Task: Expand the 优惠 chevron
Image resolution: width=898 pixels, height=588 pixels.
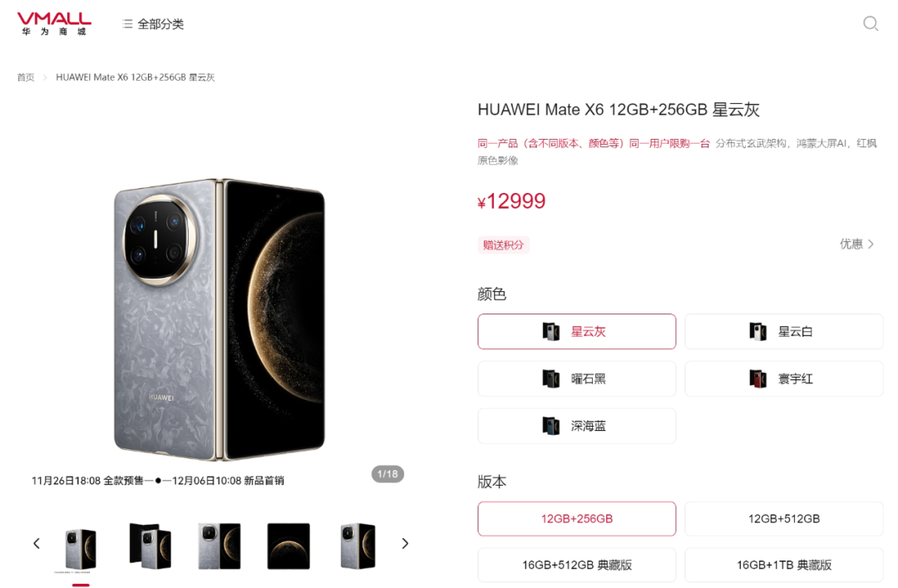Action: [x=856, y=245]
